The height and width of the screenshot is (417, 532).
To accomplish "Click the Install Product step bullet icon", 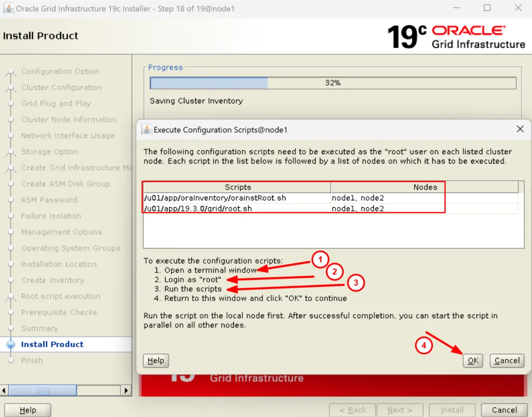I will pos(10,344).
